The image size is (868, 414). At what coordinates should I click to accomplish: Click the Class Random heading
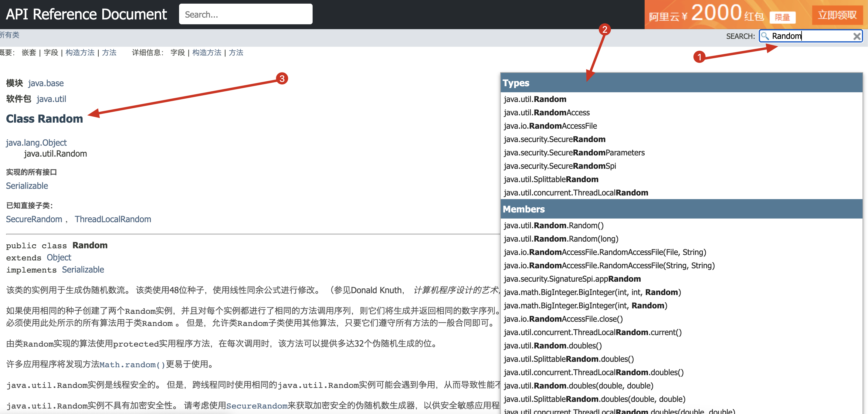click(45, 119)
